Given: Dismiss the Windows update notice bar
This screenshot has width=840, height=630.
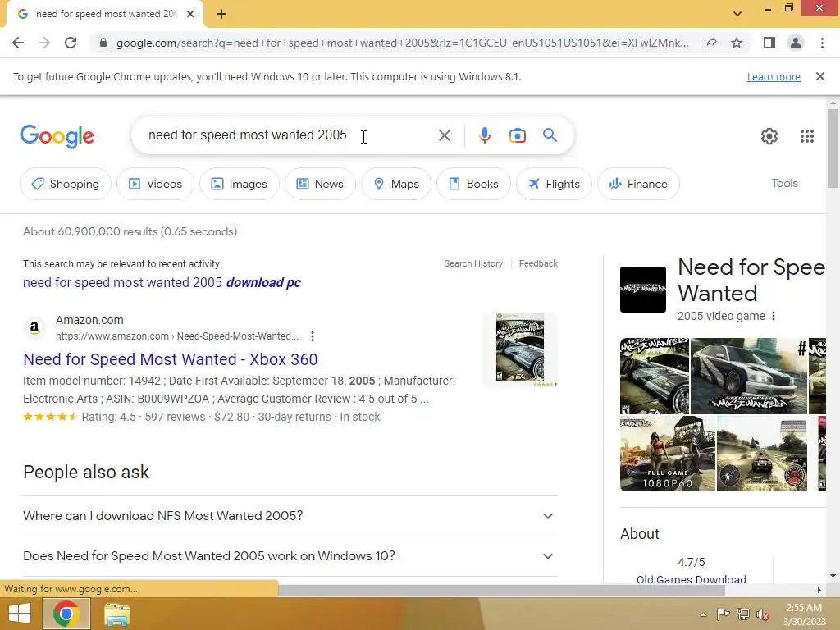Looking at the screenshot, I should click(820, 76).
